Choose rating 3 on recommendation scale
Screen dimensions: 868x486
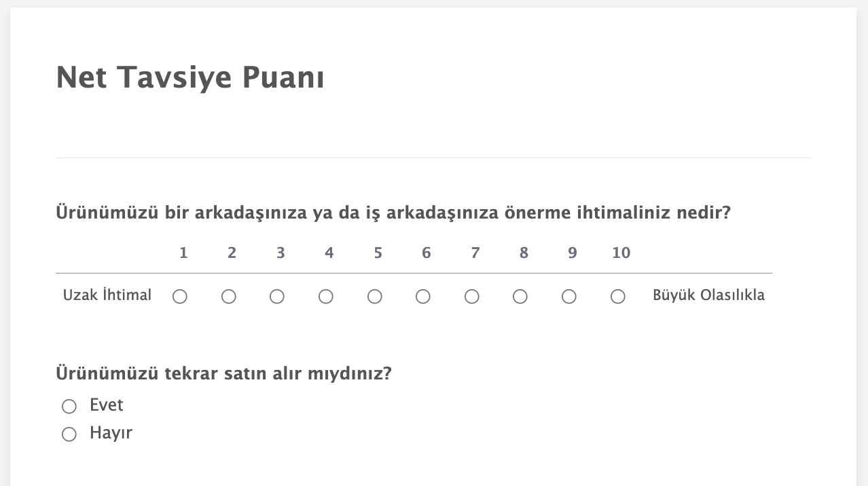pyautogui.click(x=277, y=297)
